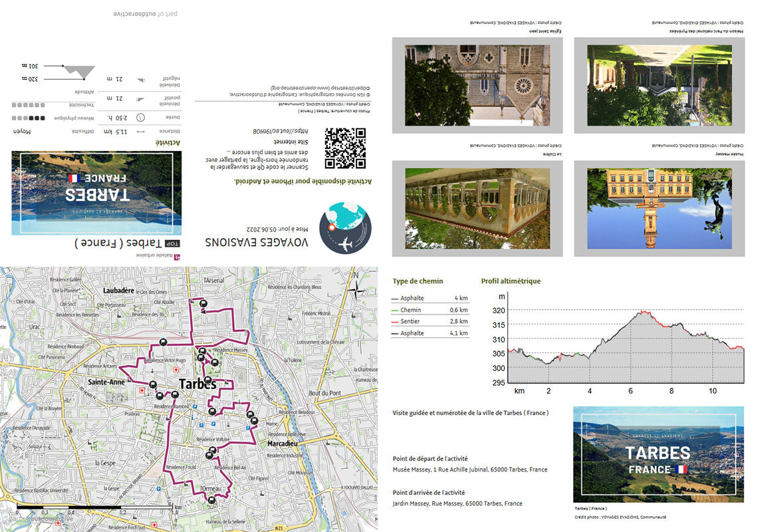The height and width of the screenshot is (532, 758).
Task: Click the QR code for the mobile activity
Action: tap(345, 148)
